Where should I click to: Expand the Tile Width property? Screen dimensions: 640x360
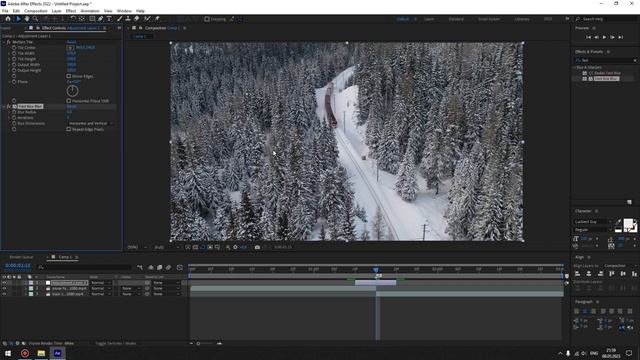10,53
